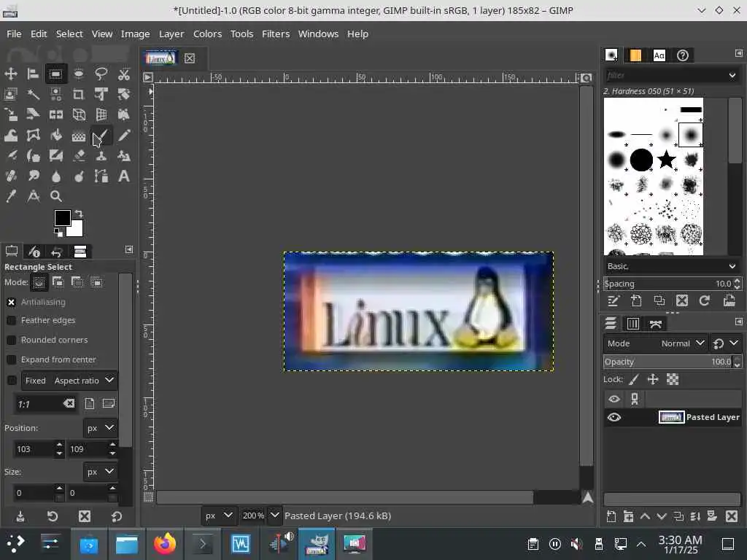Viewport: 747px width, 560px height.
Task: Enable Expand from center option
Action: [x=12, y=359]
